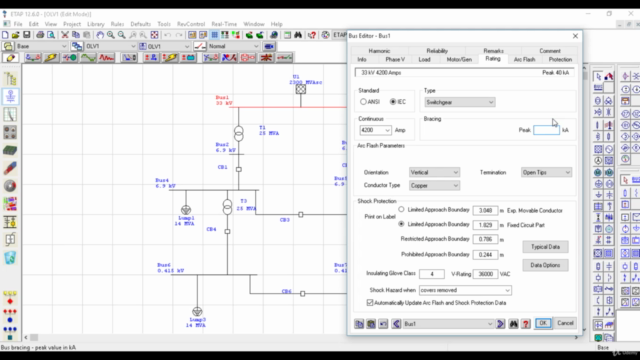The height and width of the screenshot is (360, 640).
Task: Open Transient Stability waveform mode icon
Action: tap(88, 58)
